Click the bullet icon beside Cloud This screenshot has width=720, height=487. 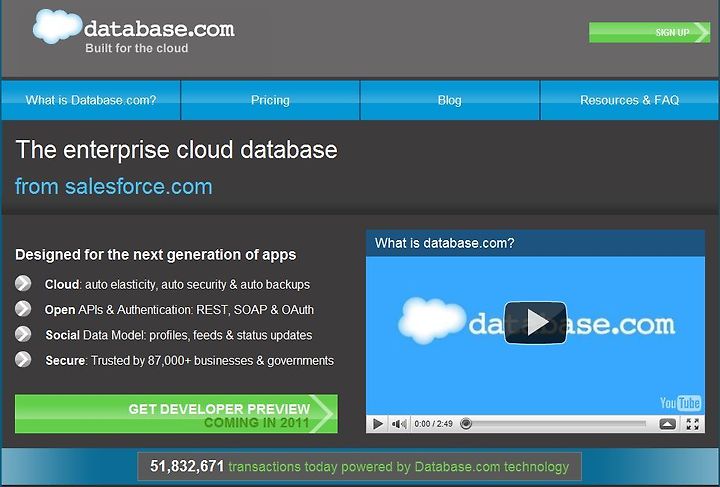(23, 283)
